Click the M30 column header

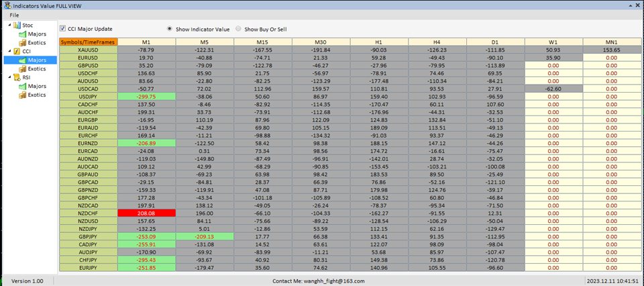(321, 42)
